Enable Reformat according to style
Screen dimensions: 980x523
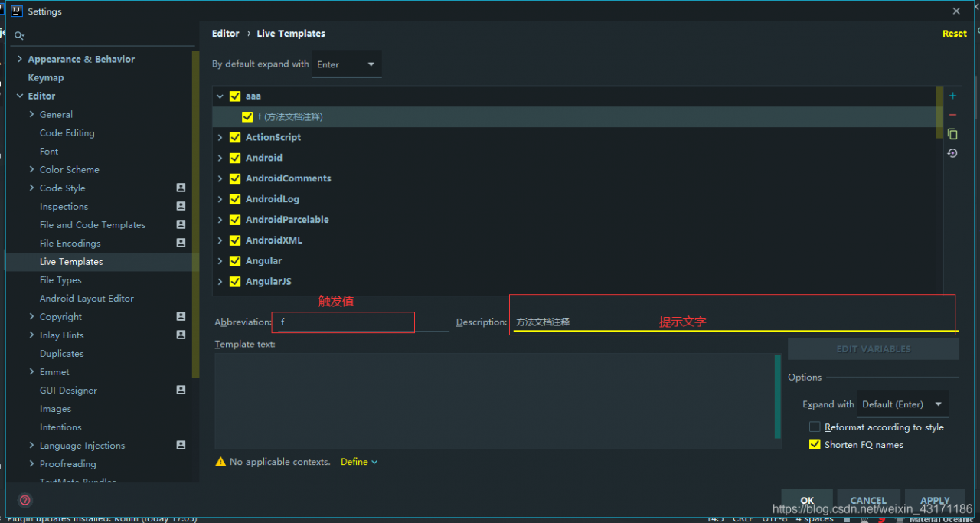pyautogui.click(x=815, y=427)
